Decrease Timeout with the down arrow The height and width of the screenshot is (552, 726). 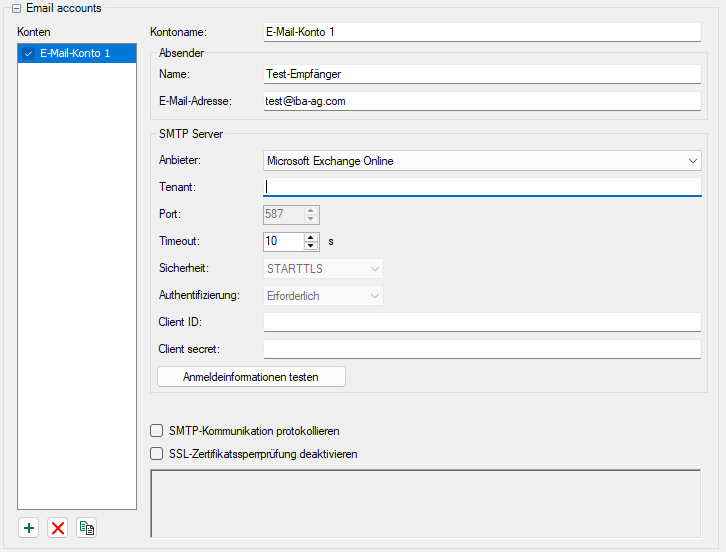tap(311, 246)
